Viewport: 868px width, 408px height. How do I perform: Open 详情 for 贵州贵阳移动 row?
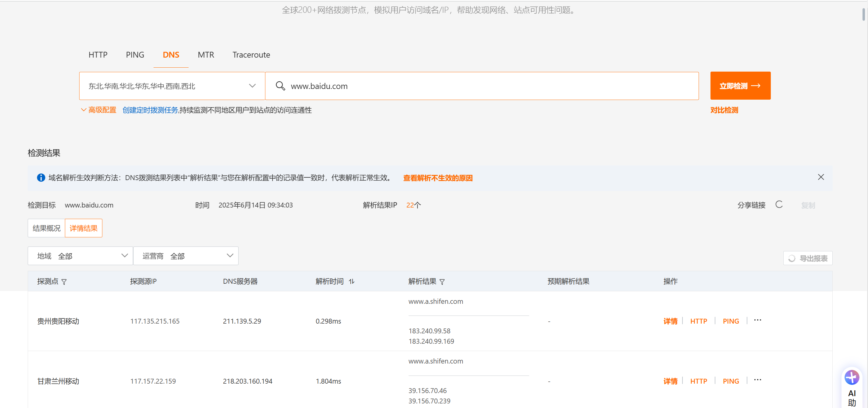point(670,321)
